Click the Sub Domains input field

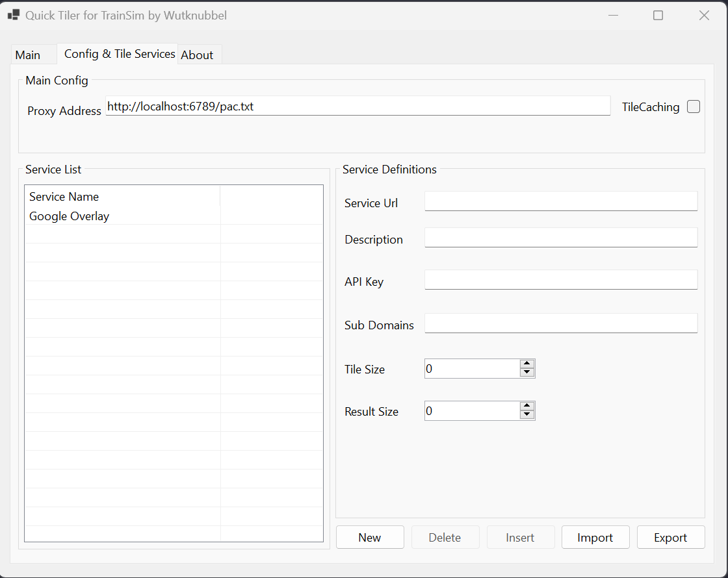pos(561,323)
